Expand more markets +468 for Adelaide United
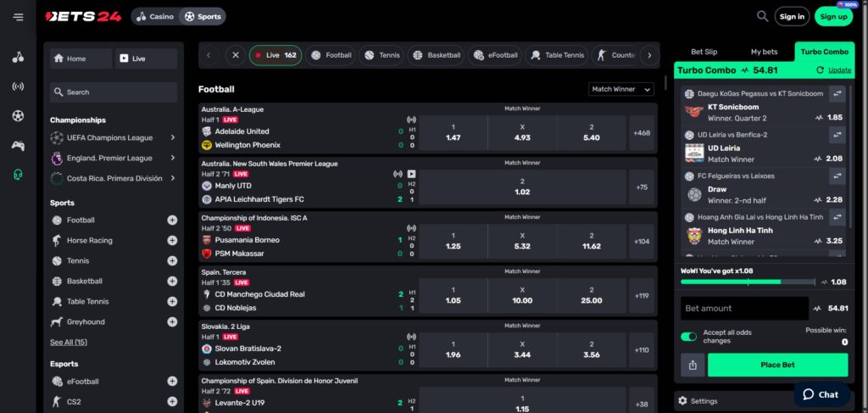 (x=642, y=133)
